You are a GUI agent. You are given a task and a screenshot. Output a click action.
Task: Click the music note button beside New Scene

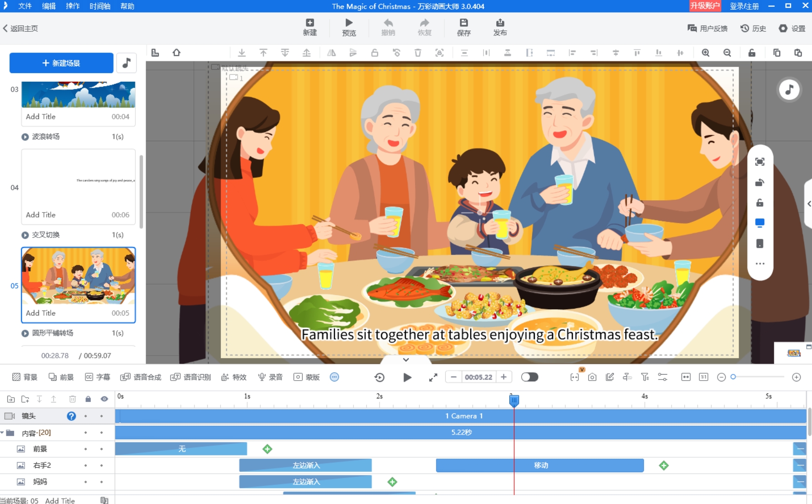[126, 63]
